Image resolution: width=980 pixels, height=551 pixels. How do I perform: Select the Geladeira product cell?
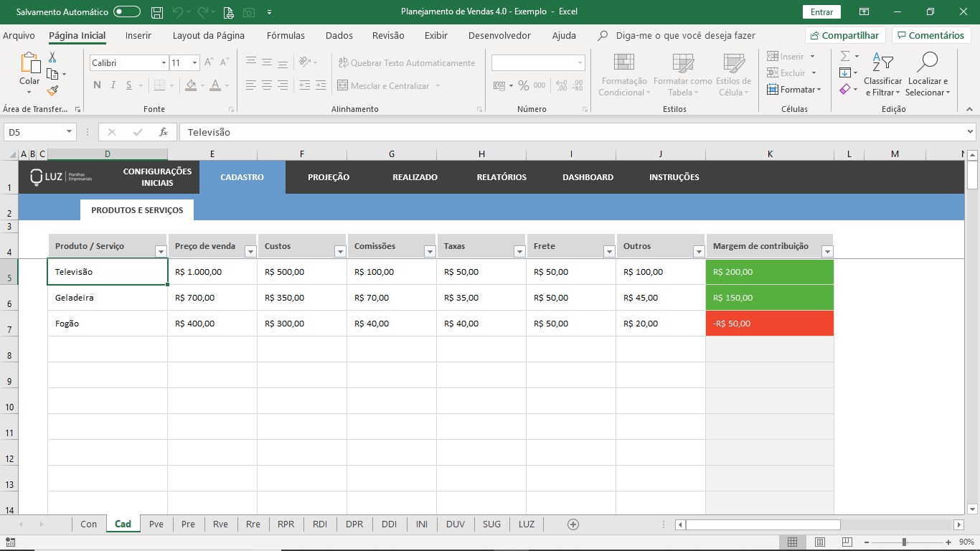coord(108,298)
